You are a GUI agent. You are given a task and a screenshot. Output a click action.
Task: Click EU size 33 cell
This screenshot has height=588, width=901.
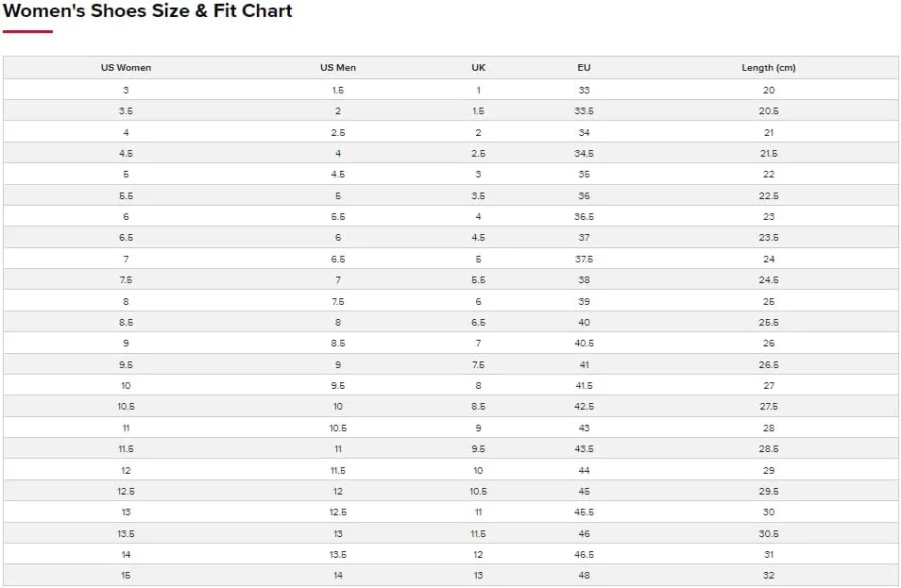tap(584, 90)
